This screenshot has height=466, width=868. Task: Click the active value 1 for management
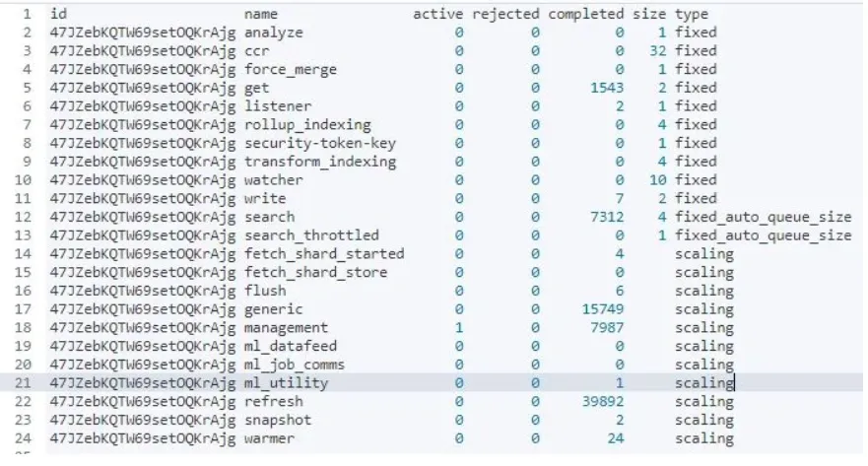459,328
